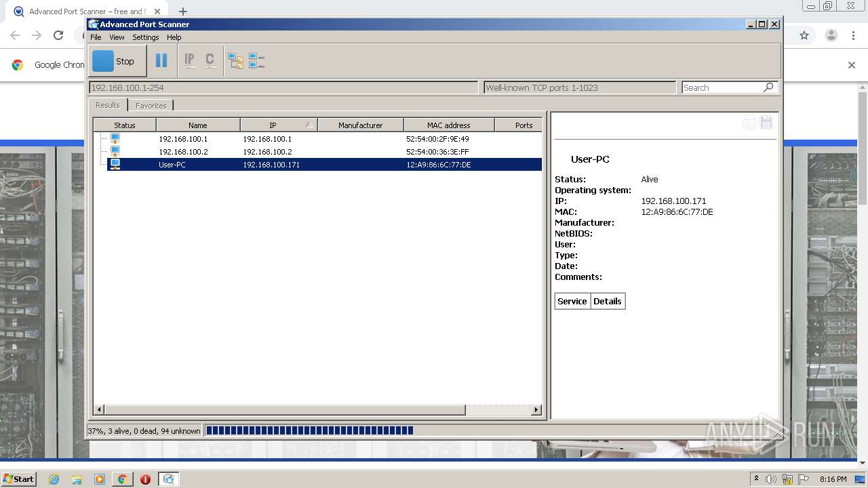This screenshot has height=488, width=868.
Task: Open the Windows Start menu
Action: pos(18,479)
